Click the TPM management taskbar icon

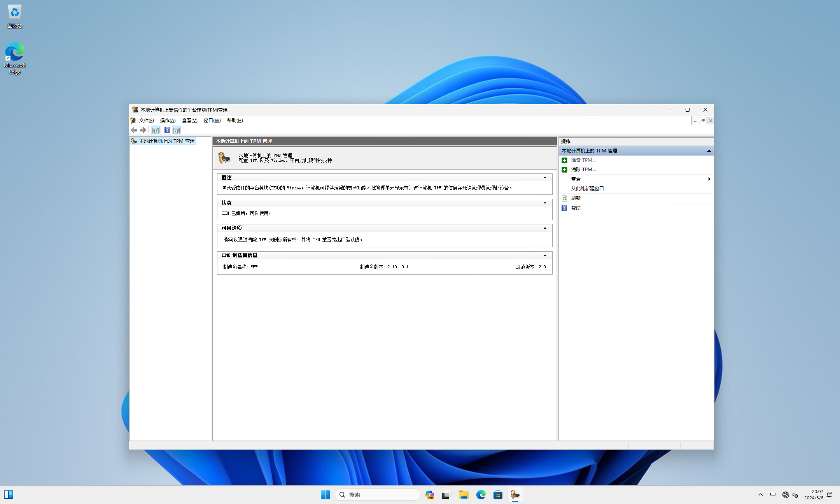[x=515, y=495]
